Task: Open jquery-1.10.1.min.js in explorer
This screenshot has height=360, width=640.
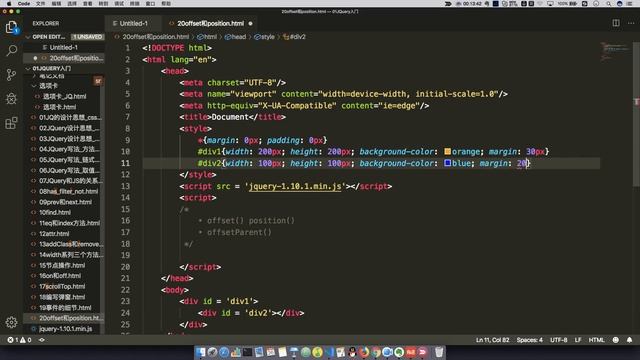Action: click(x=65, y=329)
